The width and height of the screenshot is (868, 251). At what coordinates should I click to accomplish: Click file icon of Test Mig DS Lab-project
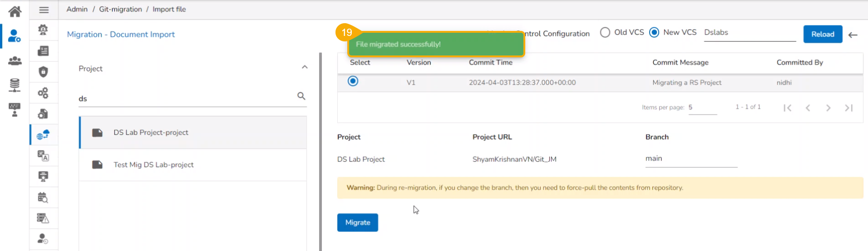coord(97,165)
